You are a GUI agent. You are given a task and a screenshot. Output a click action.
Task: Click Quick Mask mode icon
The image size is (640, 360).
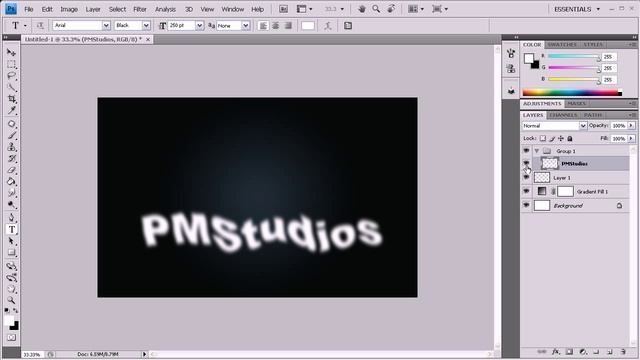[11, 338]
